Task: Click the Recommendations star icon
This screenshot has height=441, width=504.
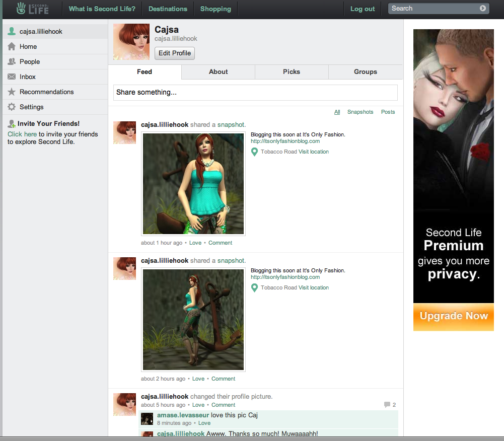Action: pyautogui.click(x=11, y=92)
